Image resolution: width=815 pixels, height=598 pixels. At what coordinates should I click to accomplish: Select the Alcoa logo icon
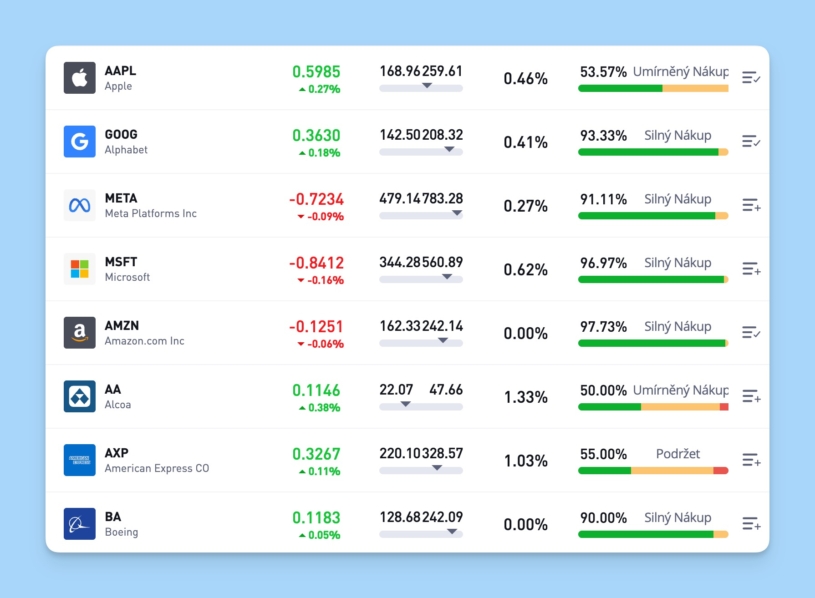pyautogui.click(x=79, y=396)
